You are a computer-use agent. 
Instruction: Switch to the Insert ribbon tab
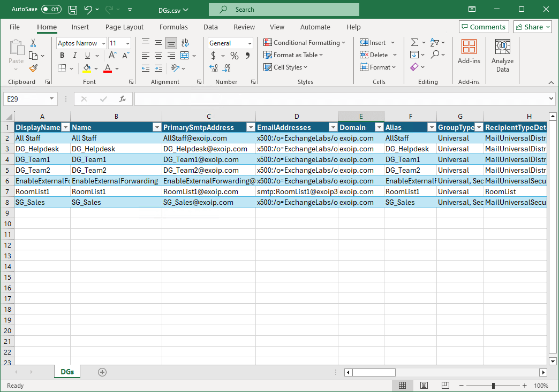[80, 27]
